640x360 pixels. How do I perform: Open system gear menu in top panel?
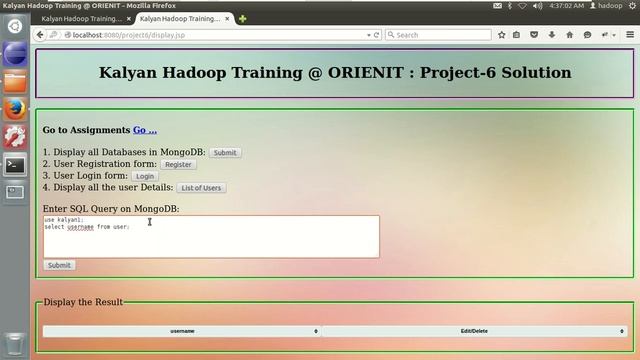[633, 6]
